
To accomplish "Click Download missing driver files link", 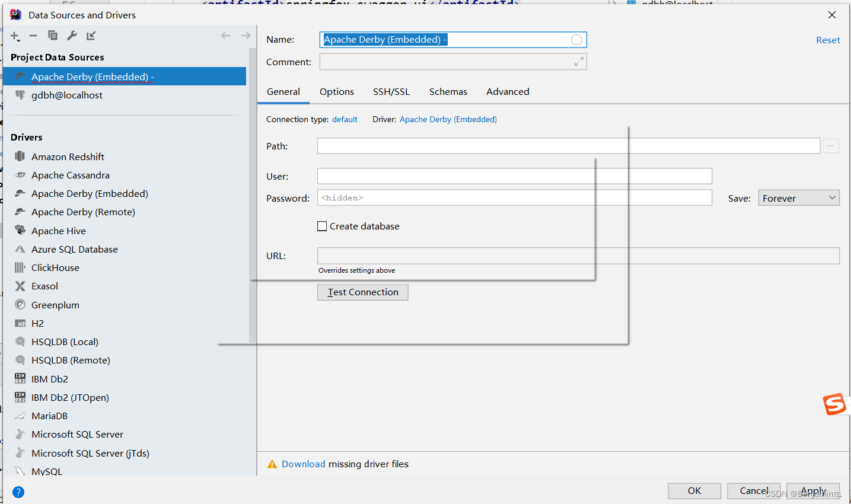I will coord(303,464).
